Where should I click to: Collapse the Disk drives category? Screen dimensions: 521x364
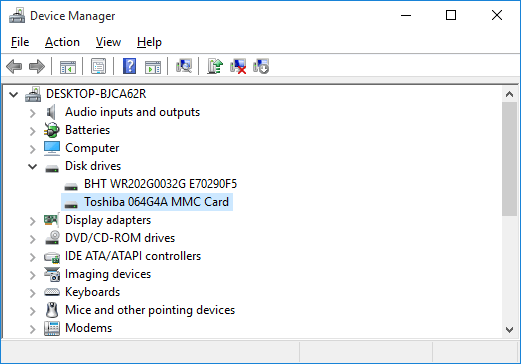(x=32, y=166)
